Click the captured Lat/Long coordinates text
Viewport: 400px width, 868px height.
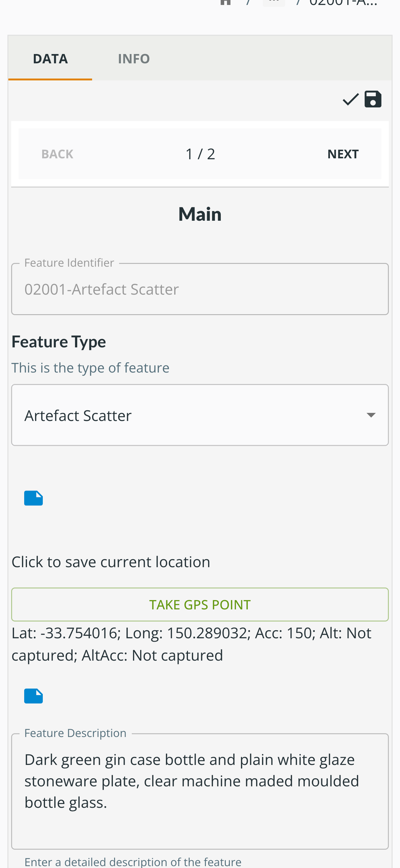191,644
